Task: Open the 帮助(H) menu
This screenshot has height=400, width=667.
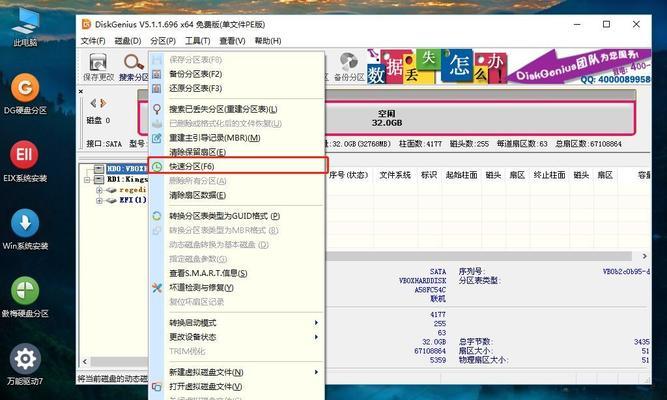Action: [268, 41]
